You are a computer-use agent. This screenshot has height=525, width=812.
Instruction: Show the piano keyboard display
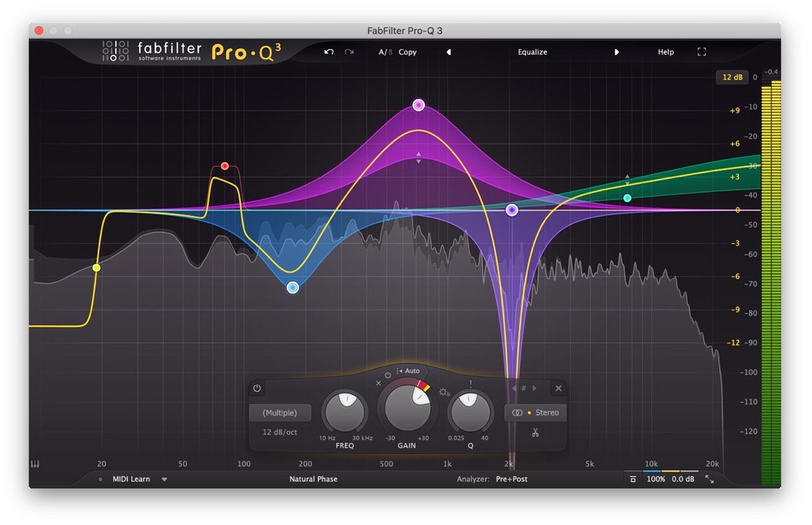(x=34, y=464)
